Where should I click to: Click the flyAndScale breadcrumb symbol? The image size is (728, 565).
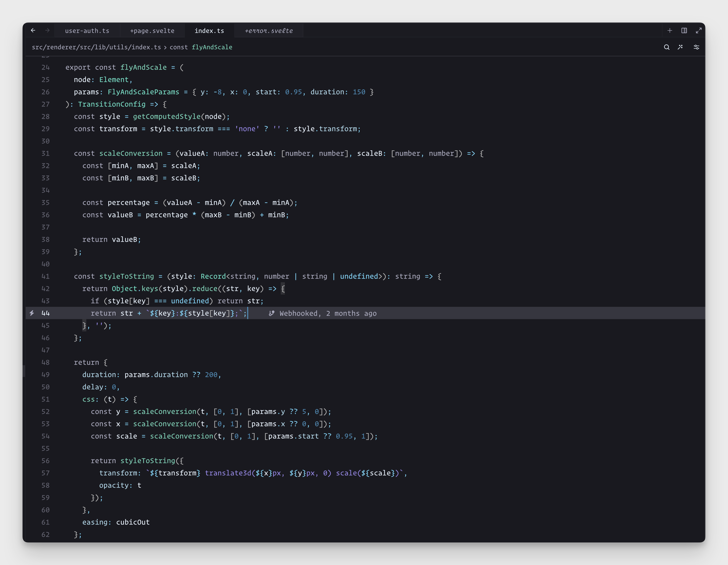coord(212,47)
